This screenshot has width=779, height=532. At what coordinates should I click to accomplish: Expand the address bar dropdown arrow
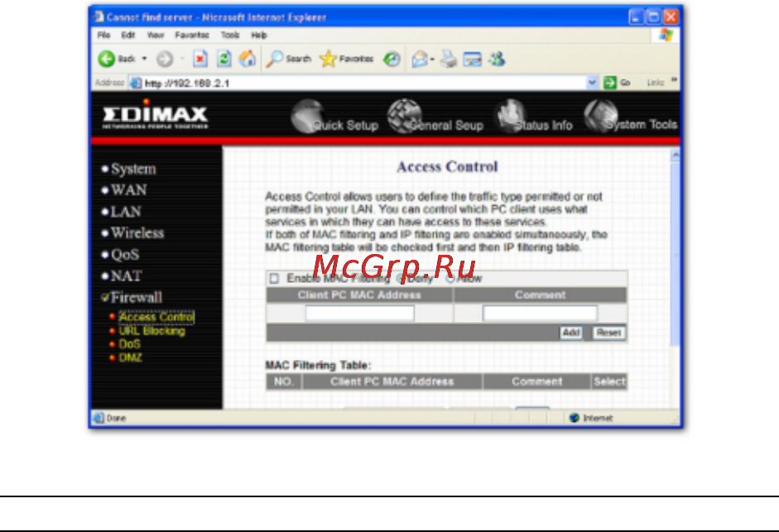tap(592, 83)
